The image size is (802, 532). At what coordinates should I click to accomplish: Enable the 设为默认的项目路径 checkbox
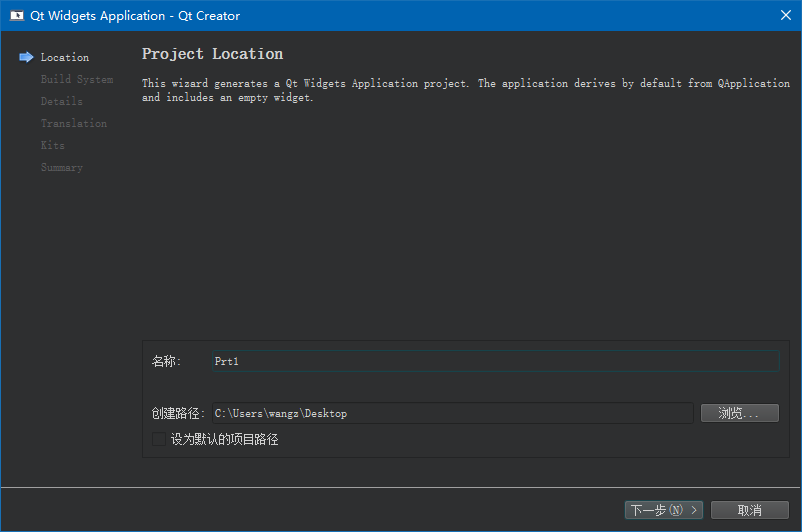[159, 439]
